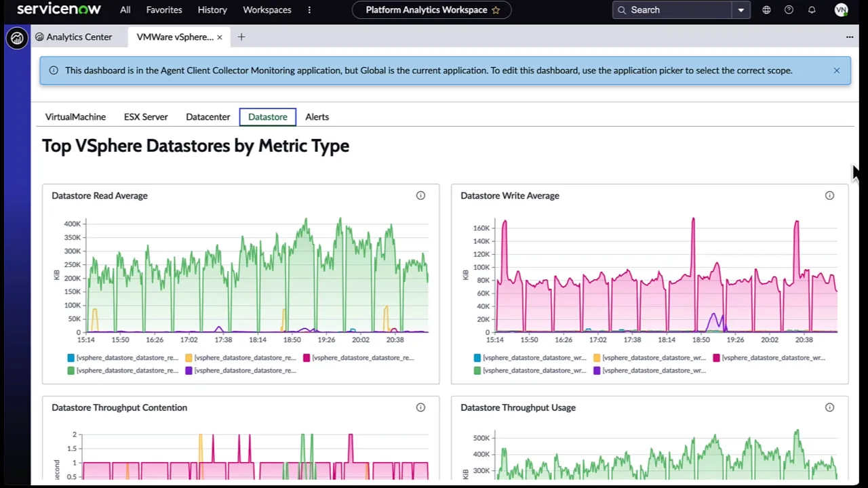Toggle pink series in Read Average legend
This screenshot has height=488, width=868.
(x=359, y=357)
